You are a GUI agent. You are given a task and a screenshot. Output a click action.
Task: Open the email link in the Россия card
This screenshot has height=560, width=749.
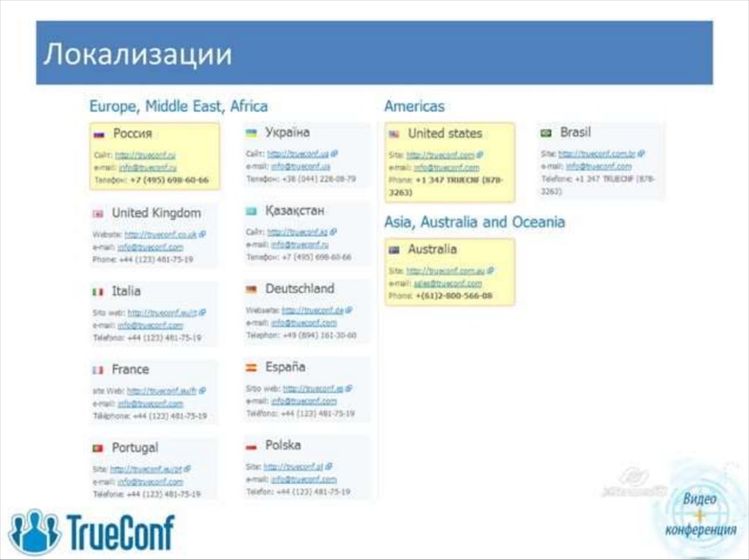148,167
